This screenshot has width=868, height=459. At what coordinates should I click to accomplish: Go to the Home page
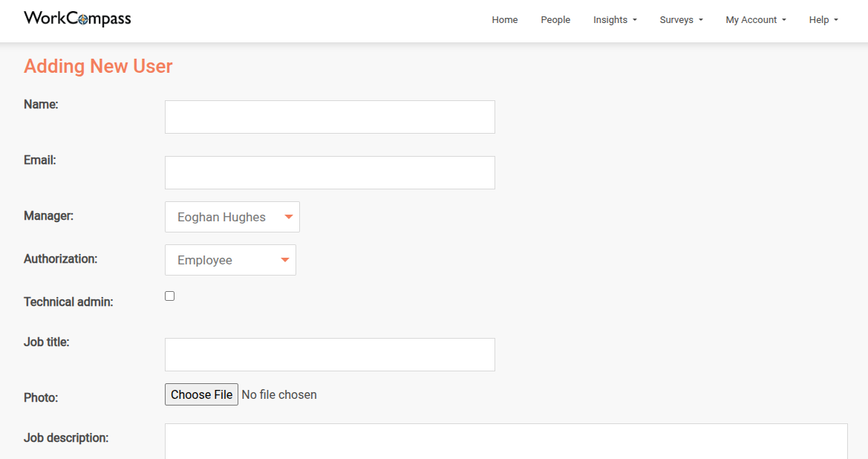point(504,20)
